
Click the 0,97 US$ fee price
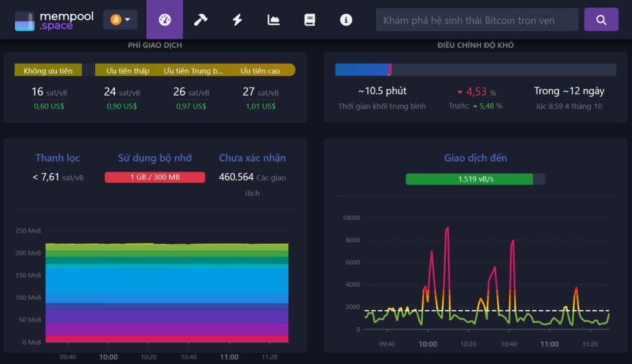click(191, 106)
